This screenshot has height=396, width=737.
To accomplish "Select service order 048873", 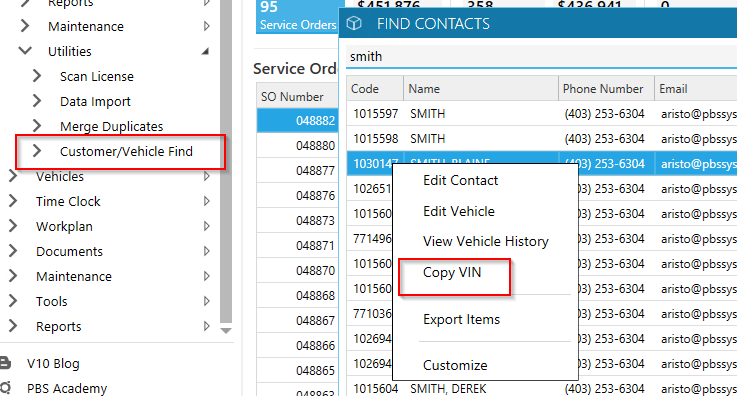I will click(298, 220).
